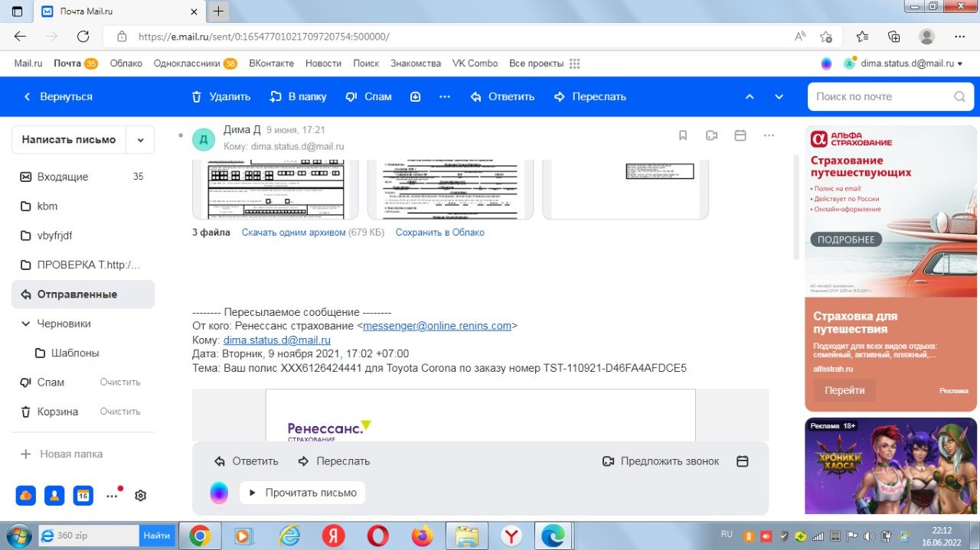Open the Calendar icon at the sidebar bottom
Viewport: 980px width, 550px height.
(x=83, y=495)
